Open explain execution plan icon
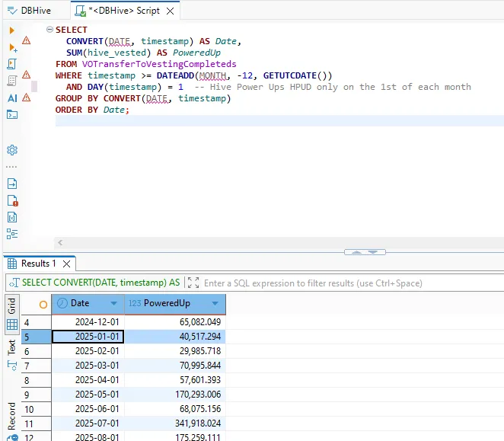This screenshot has width=504, height=441. (x=12, y=81)
